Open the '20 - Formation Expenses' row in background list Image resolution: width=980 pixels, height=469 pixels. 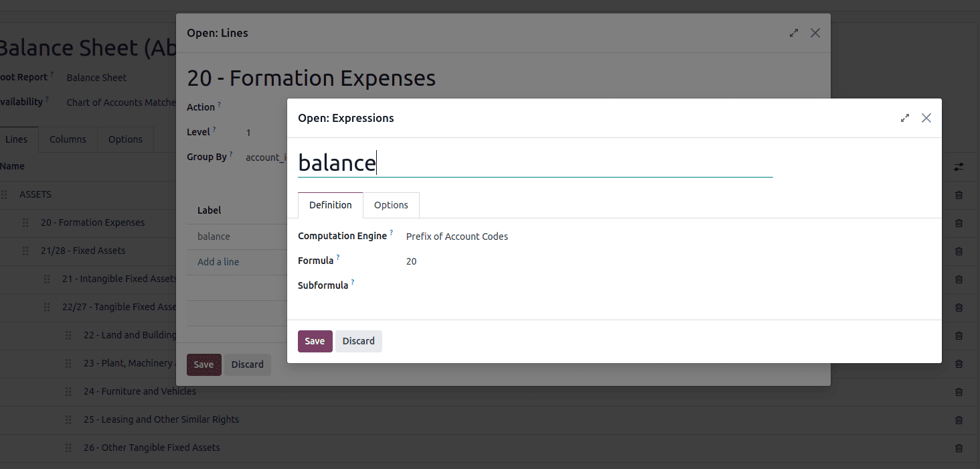pos(92,222)
